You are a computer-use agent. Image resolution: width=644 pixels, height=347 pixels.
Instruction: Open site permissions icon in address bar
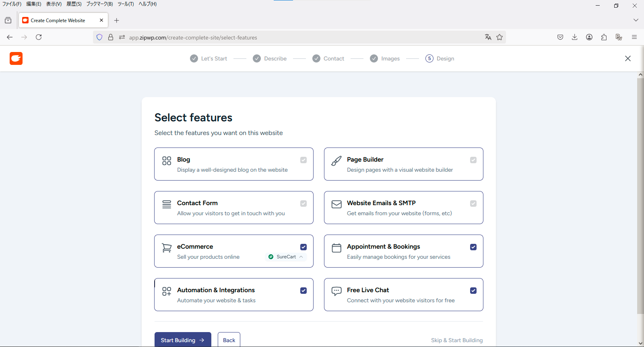[x=122, y=37]
